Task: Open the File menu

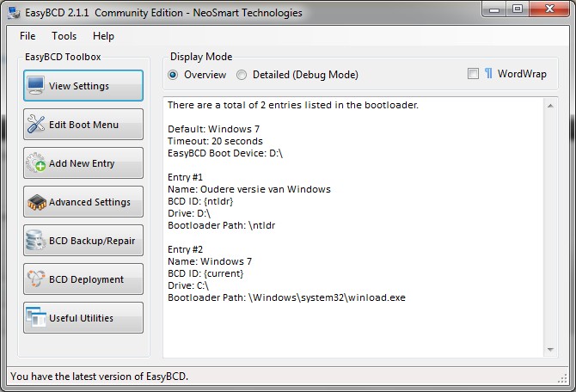Action: click(x=28, y=36)
